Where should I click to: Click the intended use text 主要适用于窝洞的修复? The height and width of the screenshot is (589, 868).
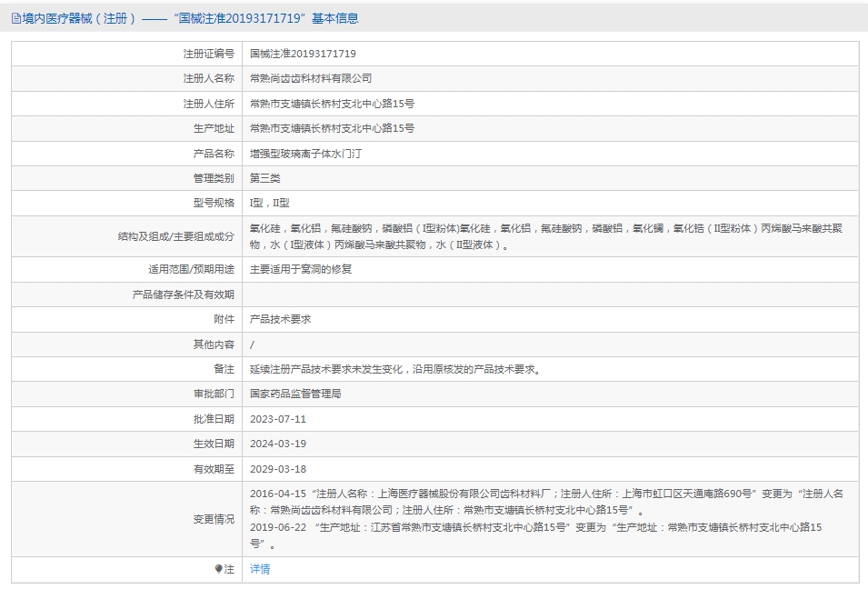coord(301,270)
